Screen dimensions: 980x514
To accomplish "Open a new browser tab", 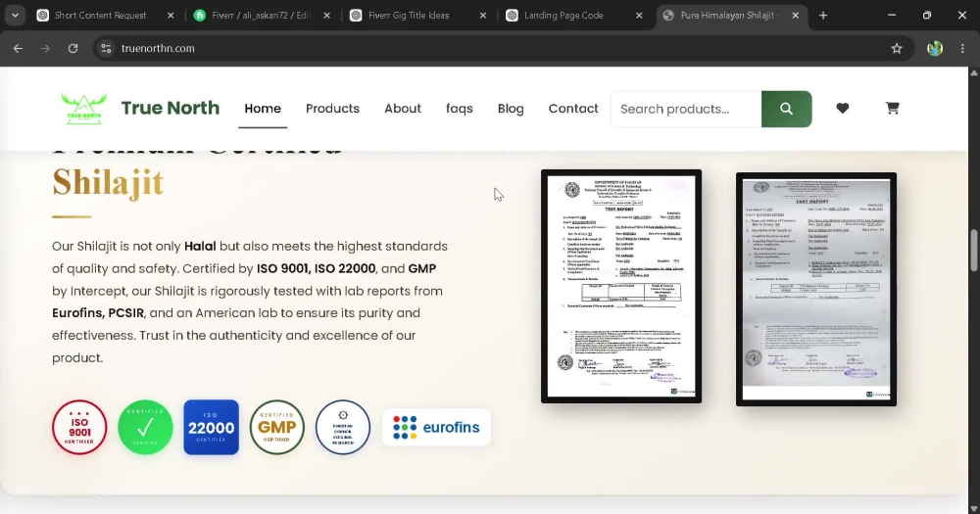I will pos(823,16).
